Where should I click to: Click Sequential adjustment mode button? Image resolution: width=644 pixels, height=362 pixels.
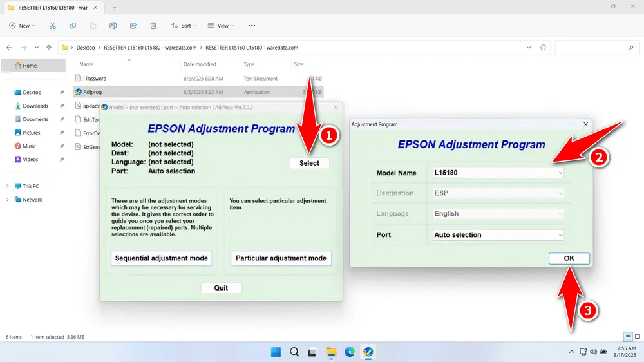coord(161,258)
